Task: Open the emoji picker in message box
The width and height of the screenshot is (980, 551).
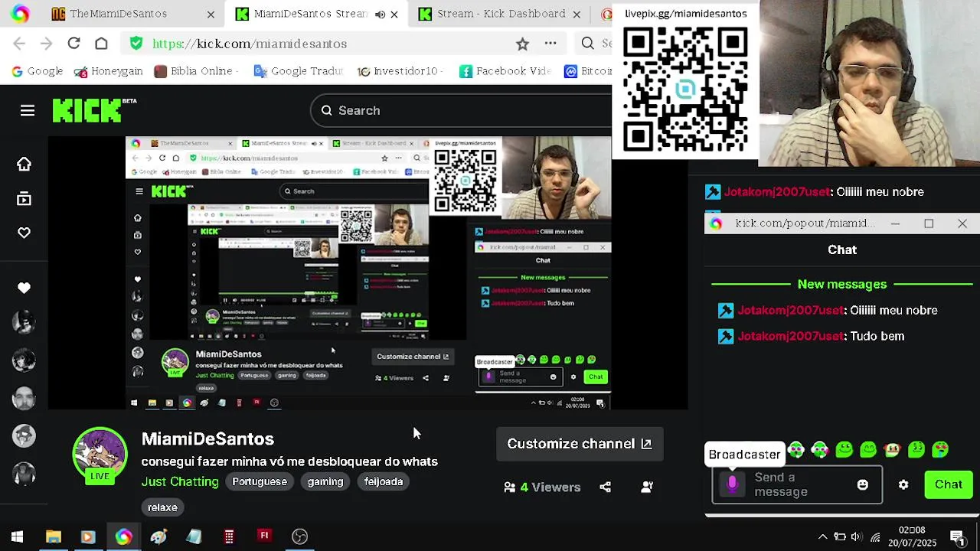Action: click(x=863, y=484)
